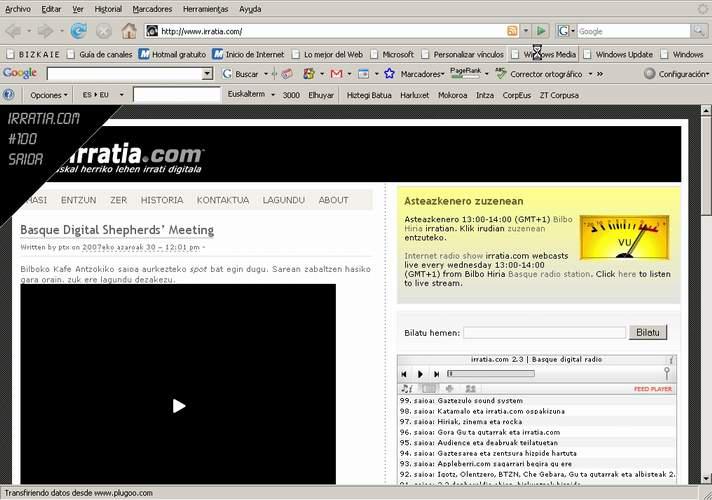This screenshot has height=500, width=712.
Task: Click the Google toolbar colorful squares icon
Action: [309, 74]
